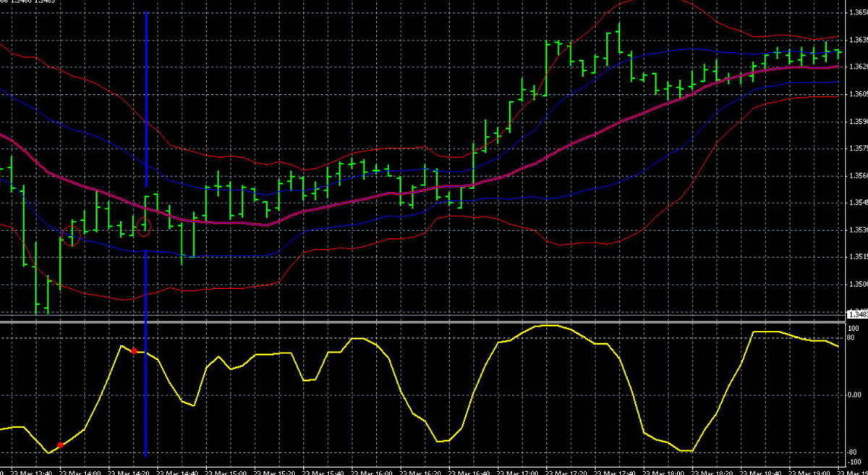Click the 1.3500 price label on the right axis
This screenshot has height=475, width=868.
click(x=856, y=284)
